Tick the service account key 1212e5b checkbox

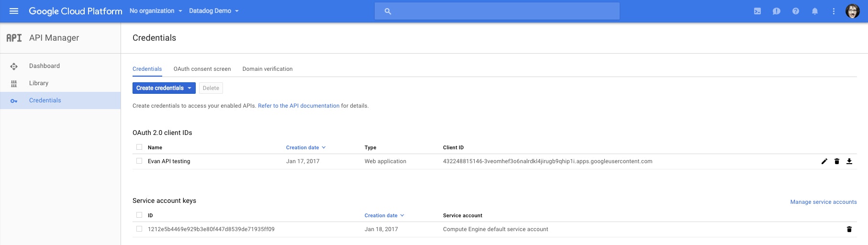[x=139, y=229]
